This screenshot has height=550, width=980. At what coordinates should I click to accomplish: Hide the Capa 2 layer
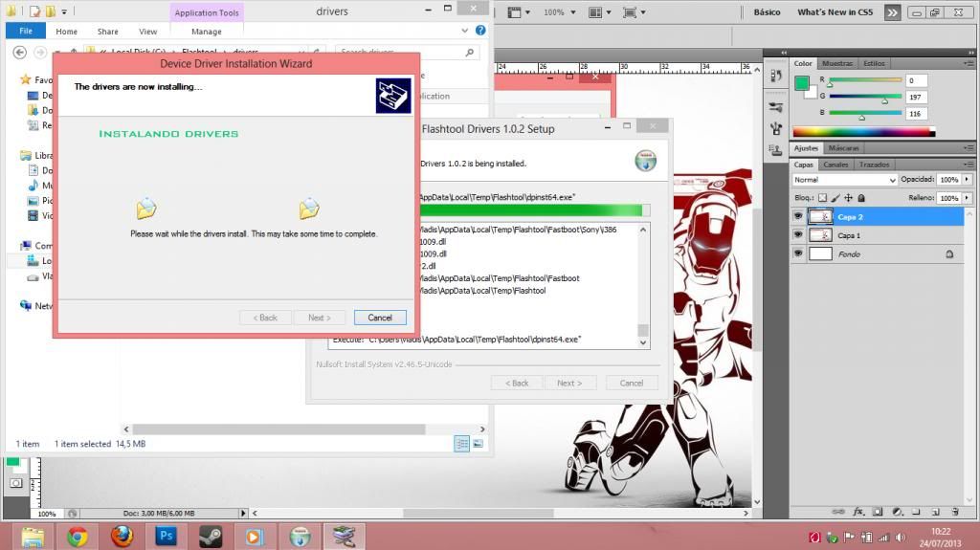(x=798, y=216)
